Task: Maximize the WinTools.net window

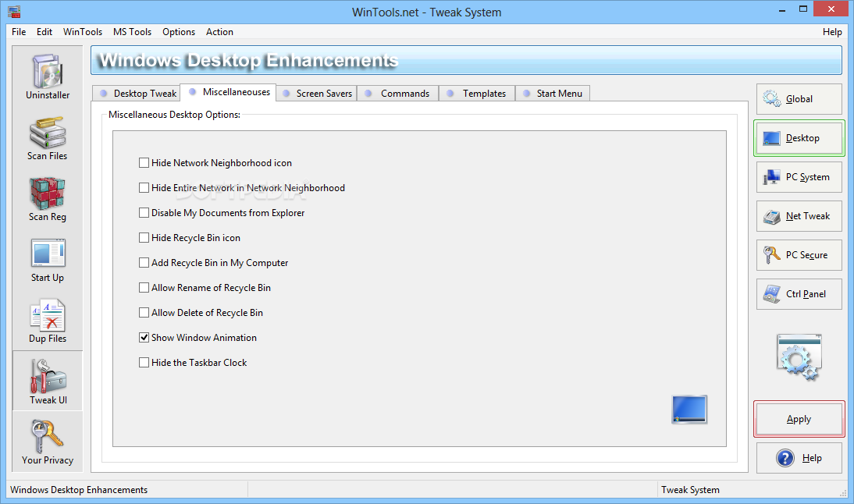Action: point(802,9)
